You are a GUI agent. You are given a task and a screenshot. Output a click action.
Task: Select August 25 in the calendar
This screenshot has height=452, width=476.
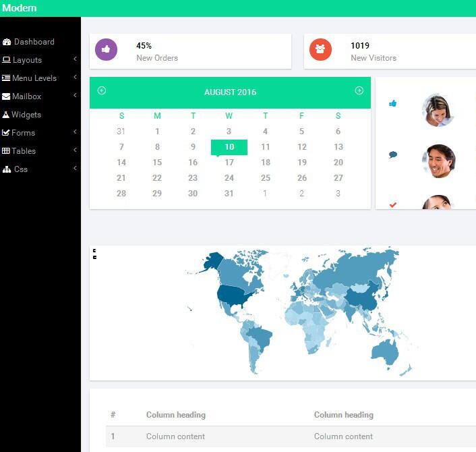click(x=266, y=178)
